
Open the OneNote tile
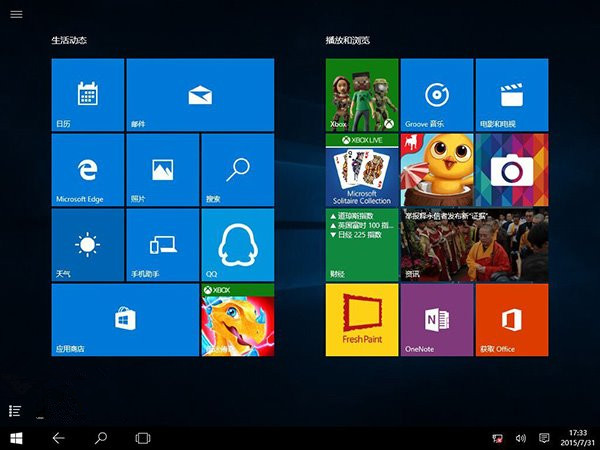tap(436, 320)
